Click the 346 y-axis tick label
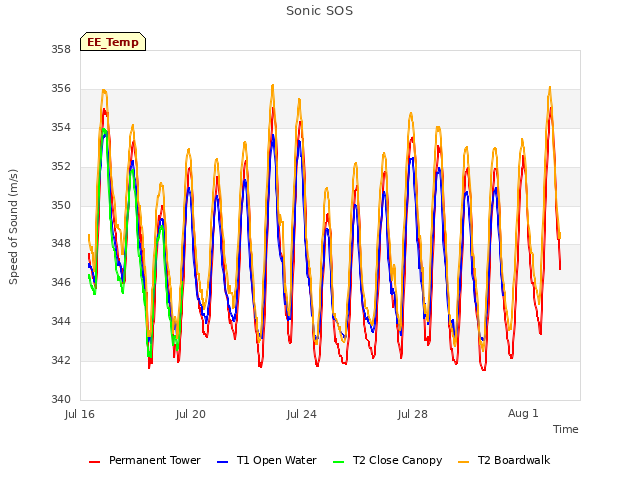Screen dimensions: 640x480 [61, 282]
